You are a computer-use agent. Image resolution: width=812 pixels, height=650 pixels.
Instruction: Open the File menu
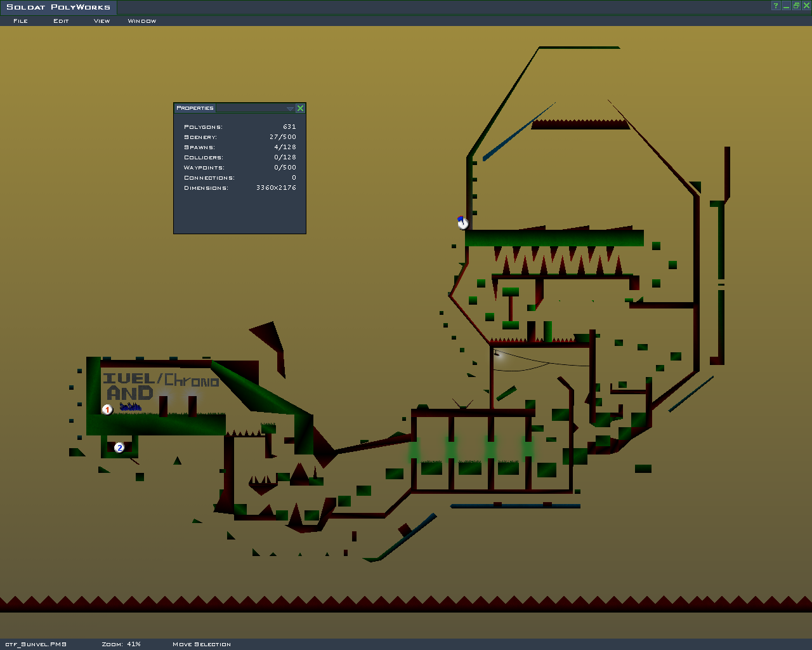[20, 21]
